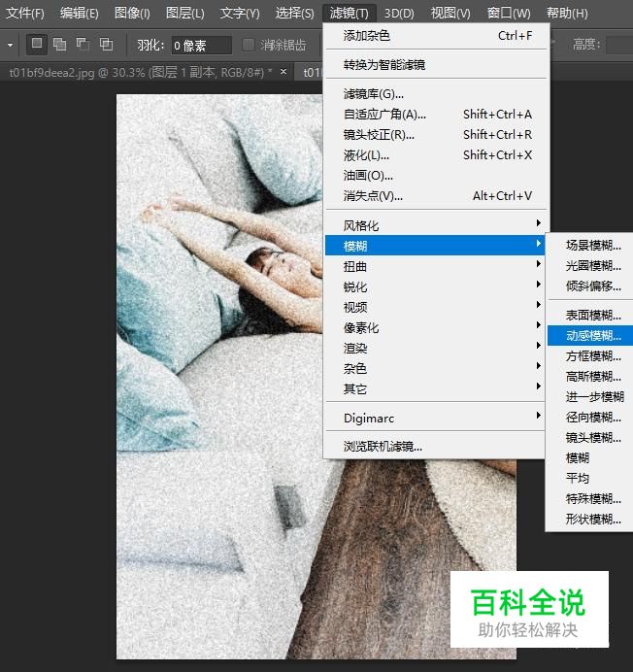Open the 窗口(W) menu

click(509, 14)
